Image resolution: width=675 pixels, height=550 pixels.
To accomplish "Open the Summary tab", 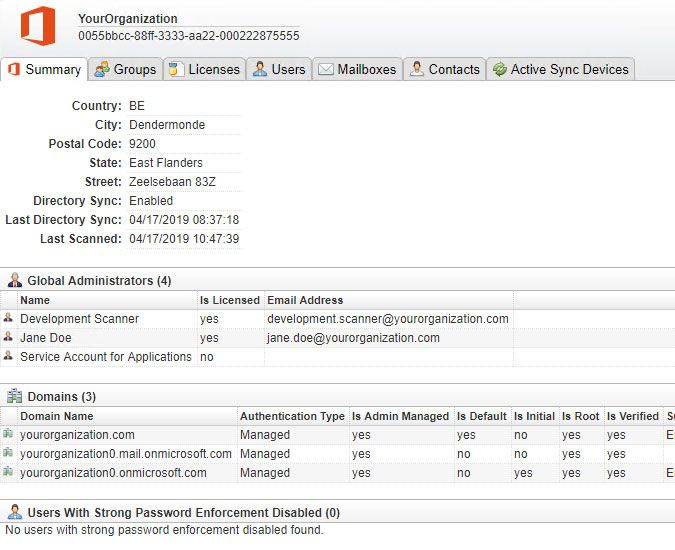I will point(44,69).
